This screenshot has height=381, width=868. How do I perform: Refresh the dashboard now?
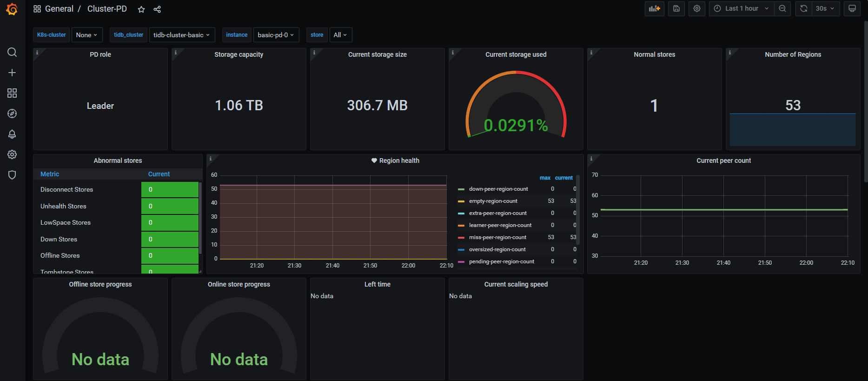point(804,8)
